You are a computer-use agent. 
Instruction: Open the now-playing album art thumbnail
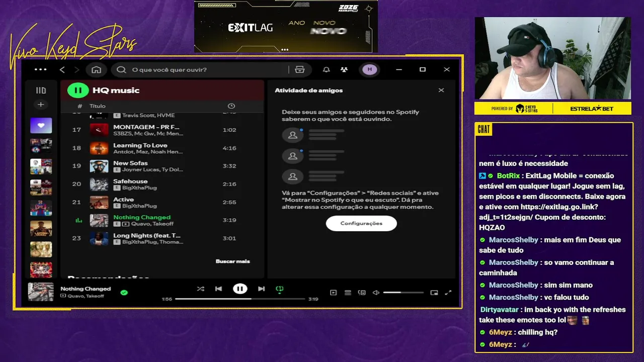click(41, 292)
